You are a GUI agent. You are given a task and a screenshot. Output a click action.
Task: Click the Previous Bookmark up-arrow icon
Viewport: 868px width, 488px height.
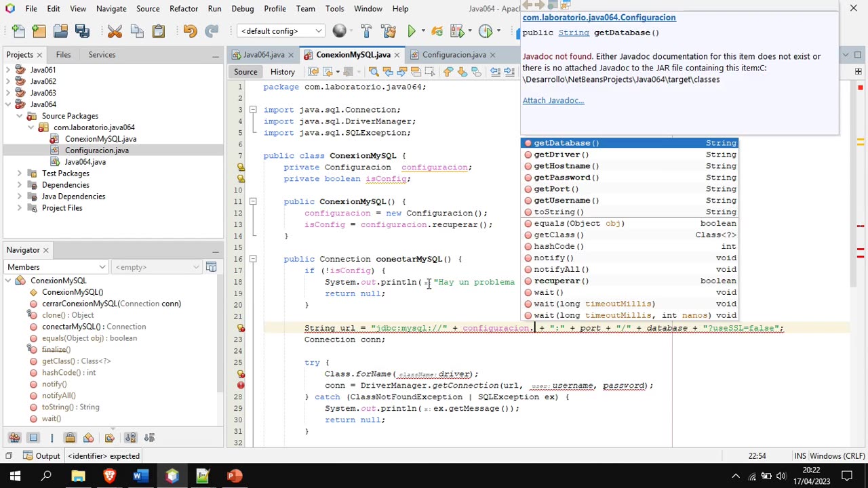(x=448, y=72)
